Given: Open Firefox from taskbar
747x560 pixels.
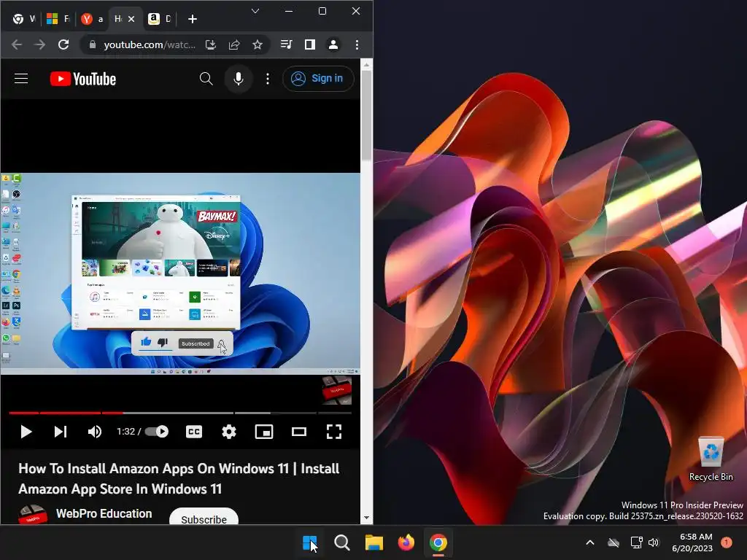Looking at the screenshot, I should pyautogui.click(x=406, y=542).
